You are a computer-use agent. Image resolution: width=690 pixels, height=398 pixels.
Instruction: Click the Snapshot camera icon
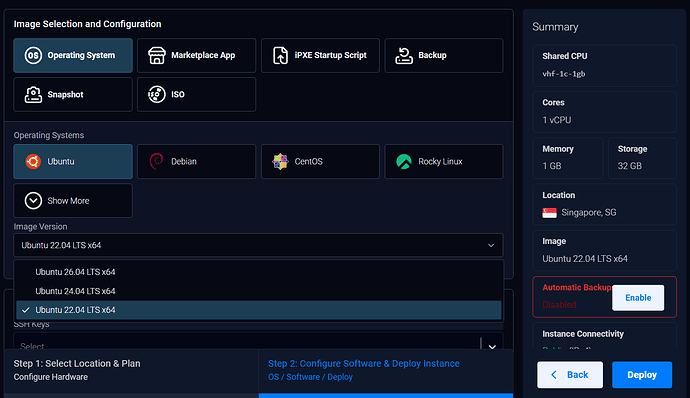tap(33, 95)
